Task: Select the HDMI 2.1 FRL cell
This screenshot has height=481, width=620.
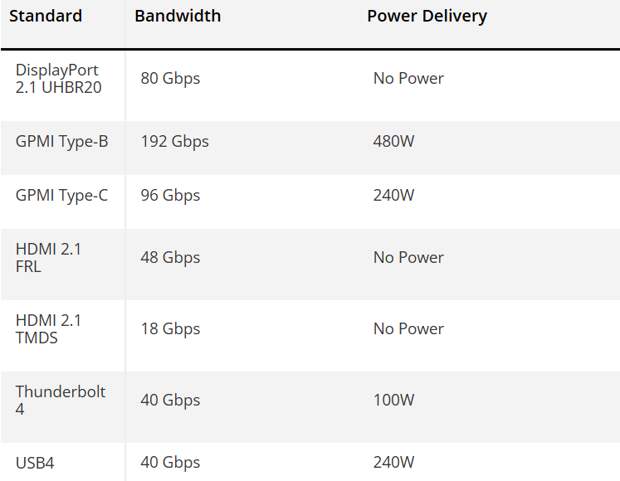Action: (48, 258)
